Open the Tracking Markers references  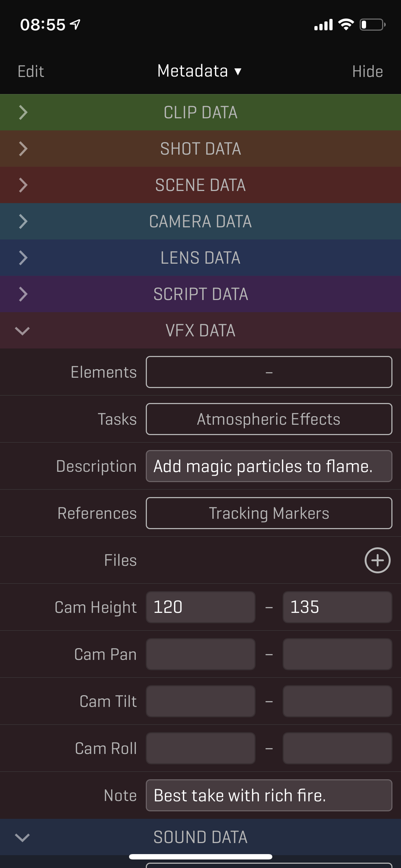coord(268,513)
